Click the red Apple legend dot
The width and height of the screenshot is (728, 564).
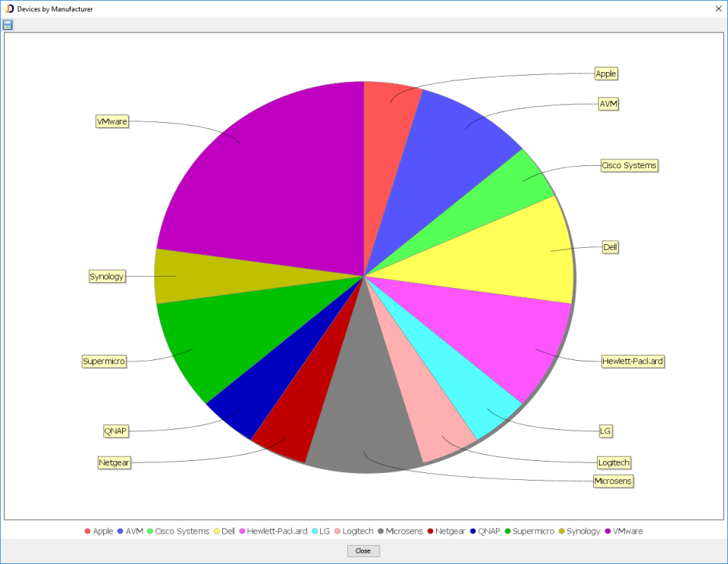pos(87,531)
